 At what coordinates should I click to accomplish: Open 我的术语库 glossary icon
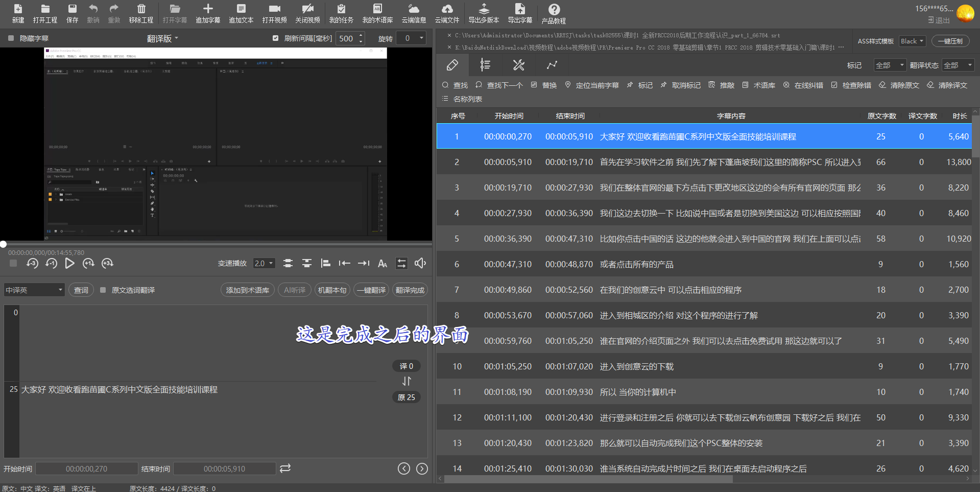pos(377,14)
